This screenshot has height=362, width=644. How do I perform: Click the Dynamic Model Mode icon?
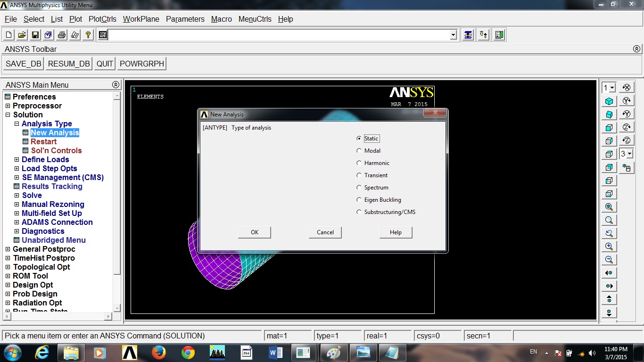(627, 167)
